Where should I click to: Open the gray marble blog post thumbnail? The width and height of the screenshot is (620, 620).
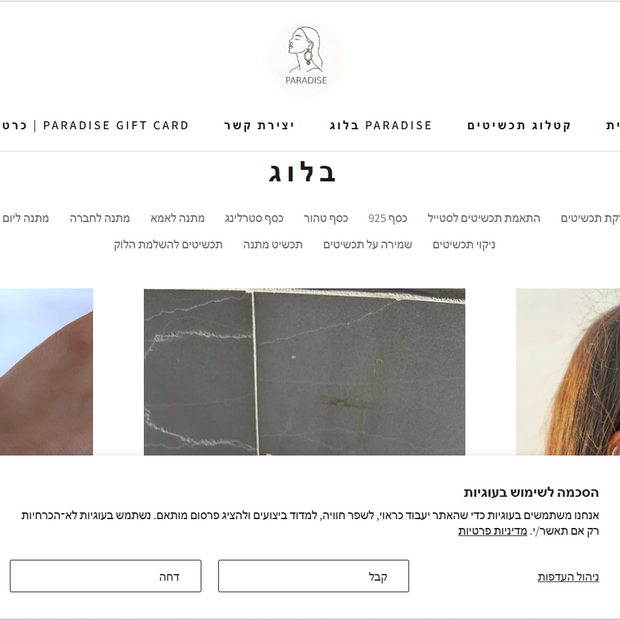click(x=304, y=372)
